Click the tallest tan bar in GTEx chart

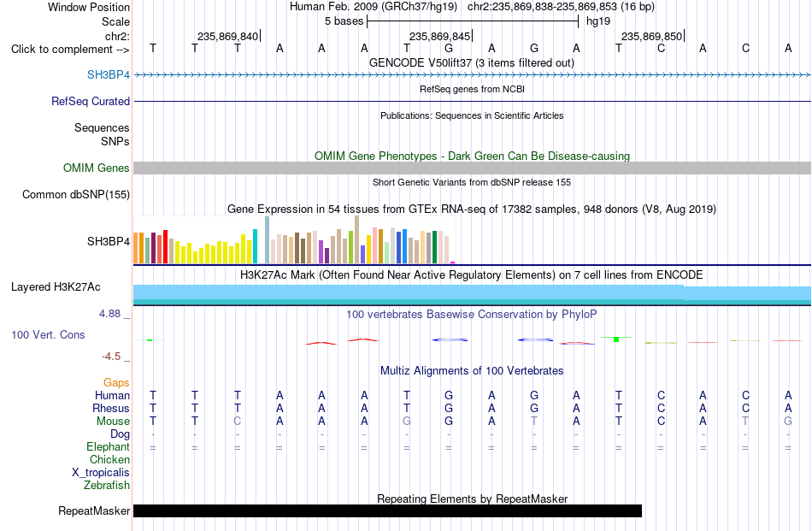(x=356, y=239)
